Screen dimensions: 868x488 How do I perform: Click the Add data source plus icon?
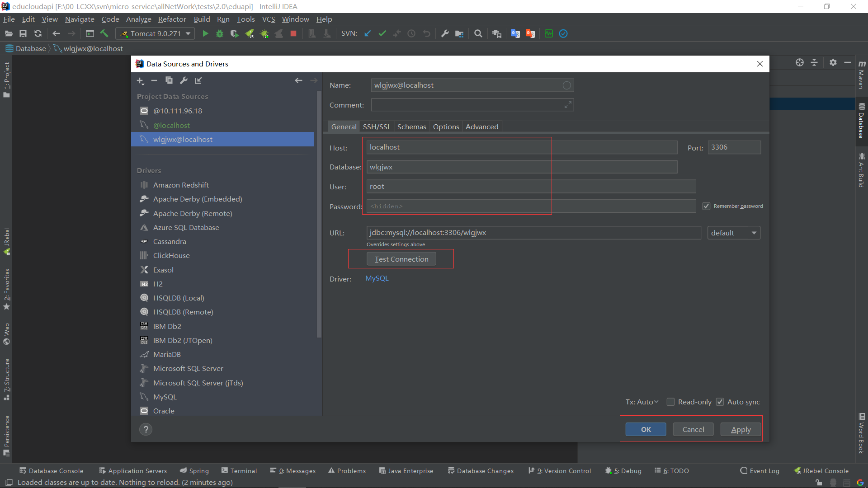coord(141,80)
